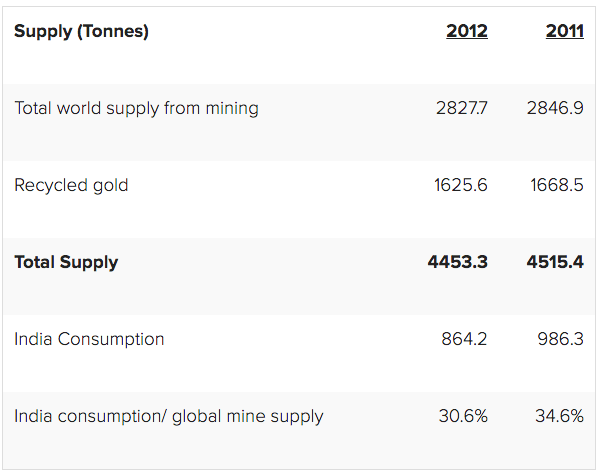Click the mining supply value 2846.9
Image resolution: width=600 pixels, height=474 pixels.
point(555,108)
